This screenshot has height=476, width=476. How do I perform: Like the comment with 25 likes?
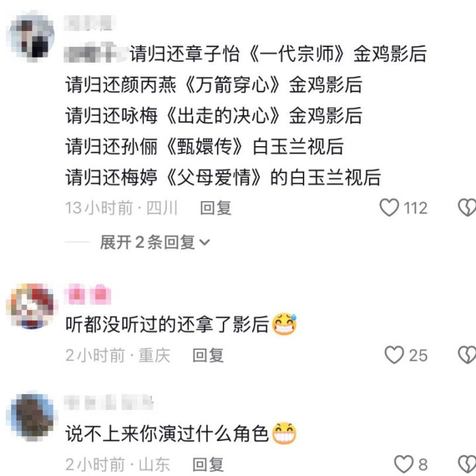[394, 355]
